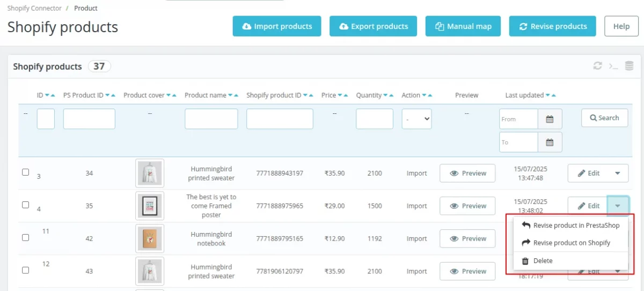This screenshot has width=644, height=291.
Task: Click the Shopify product ID filter field
Action: coord(280,119)
